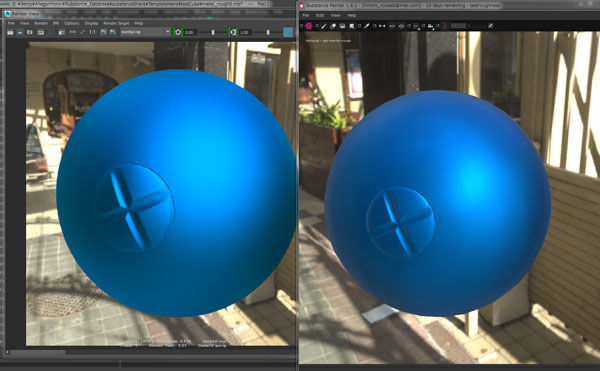Toggle blue color management button in Render View
The height and width of the screenshot is (371, 600).
click(x=288, y=33)
